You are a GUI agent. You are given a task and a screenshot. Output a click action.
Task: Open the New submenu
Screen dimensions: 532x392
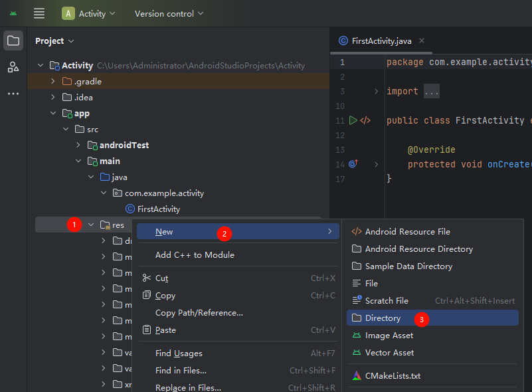(x=238, y=231)
